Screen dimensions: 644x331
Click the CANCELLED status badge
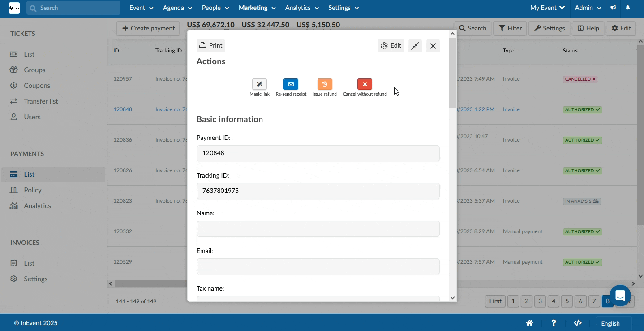tap(580, 79)
